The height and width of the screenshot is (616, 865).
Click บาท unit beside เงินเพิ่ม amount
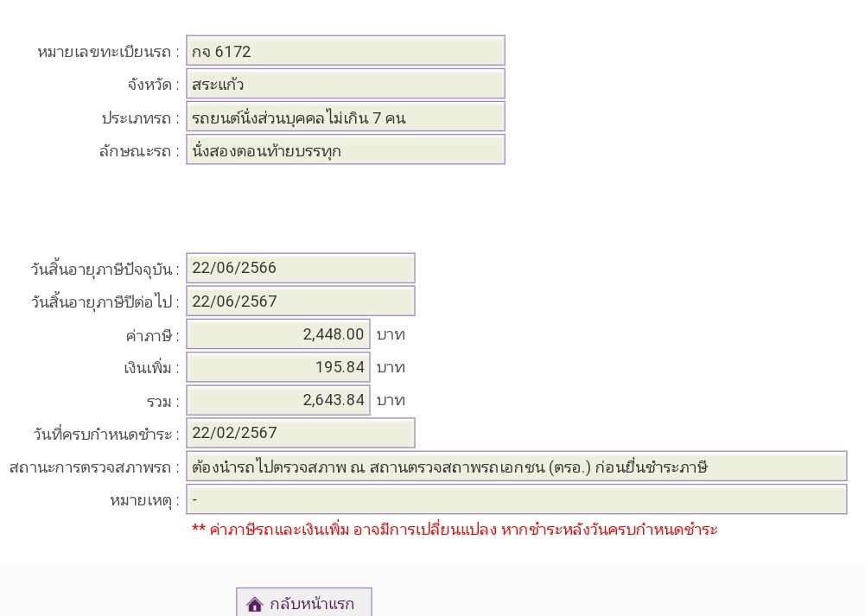[391, 367]
